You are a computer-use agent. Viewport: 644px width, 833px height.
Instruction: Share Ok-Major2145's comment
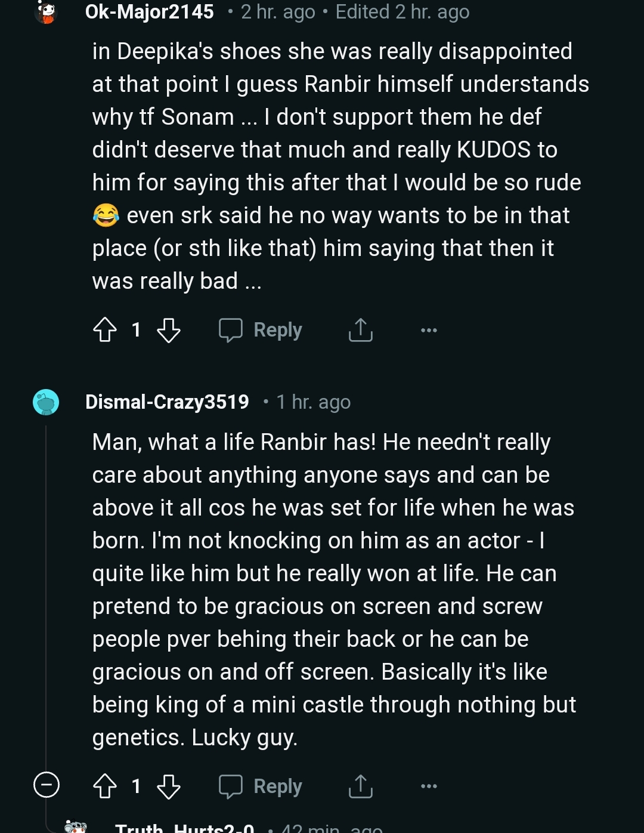pyautogui.click(x=360, y=330)
